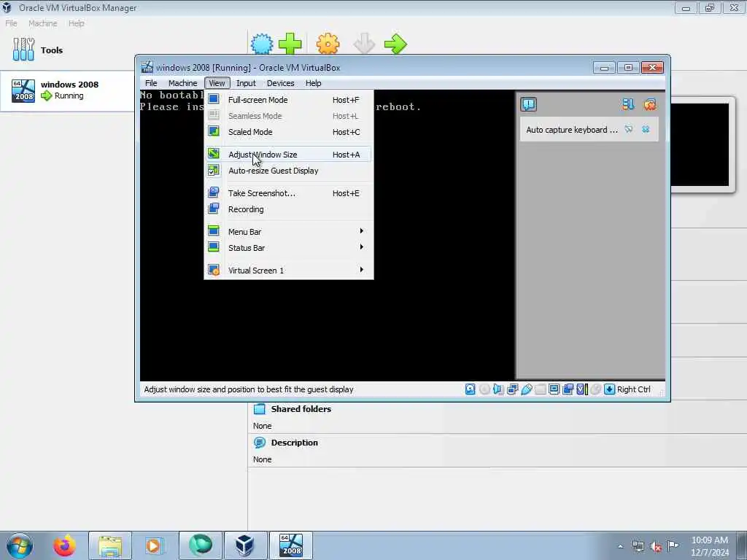Click the delete finished notifications icon
The image size is (747, 560).
[x=649, y=104]
